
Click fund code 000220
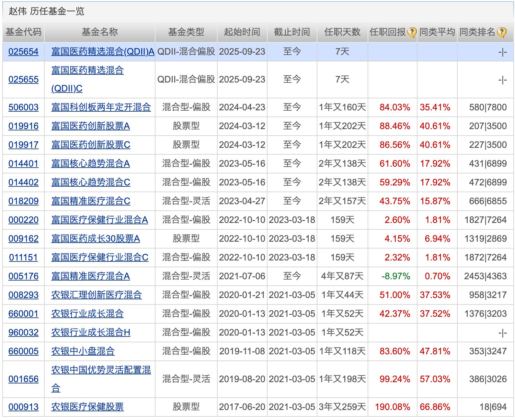tap(23, 220)
